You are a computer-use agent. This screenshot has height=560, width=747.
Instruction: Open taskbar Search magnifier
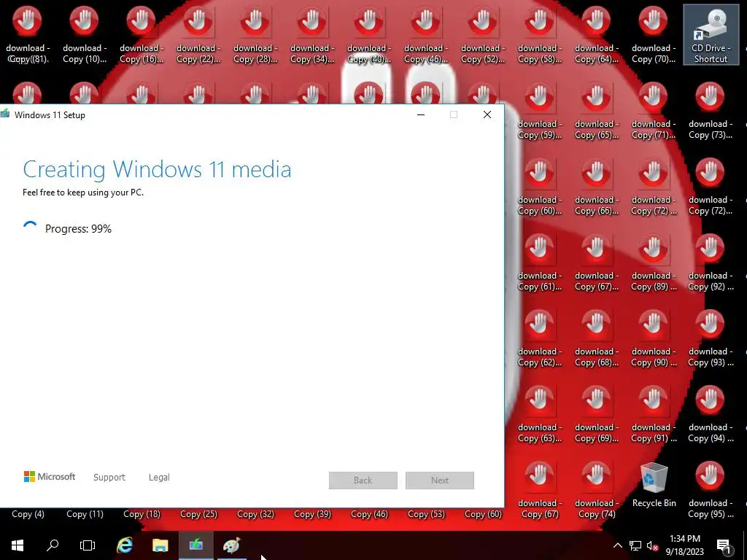[x=53, y=545]
